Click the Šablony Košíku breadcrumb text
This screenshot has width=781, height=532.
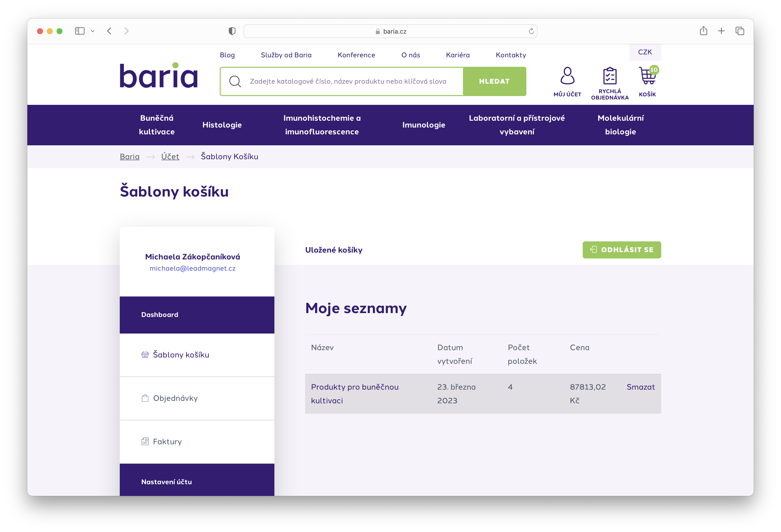pos(230,157)
